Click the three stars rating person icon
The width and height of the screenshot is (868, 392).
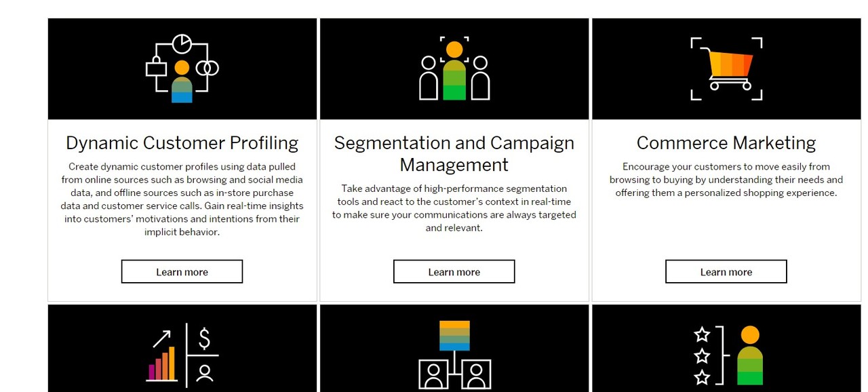tap(728, 355)
